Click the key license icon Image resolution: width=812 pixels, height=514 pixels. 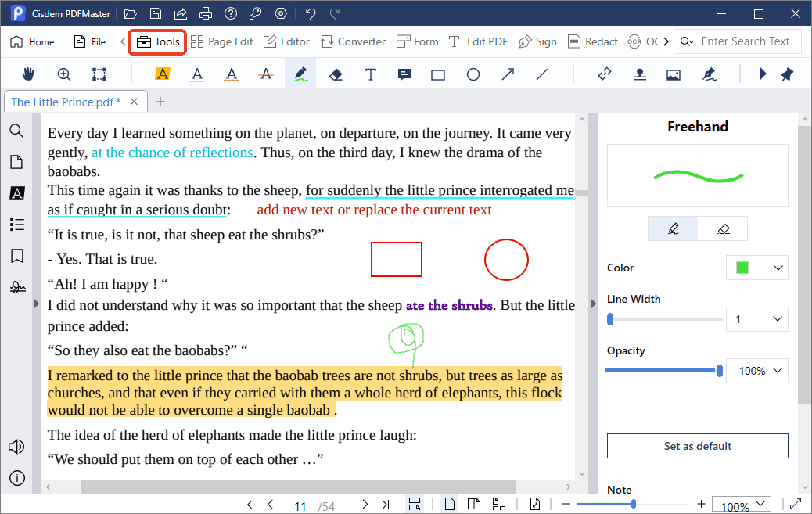pyautogui.click(x=255, y=13)
